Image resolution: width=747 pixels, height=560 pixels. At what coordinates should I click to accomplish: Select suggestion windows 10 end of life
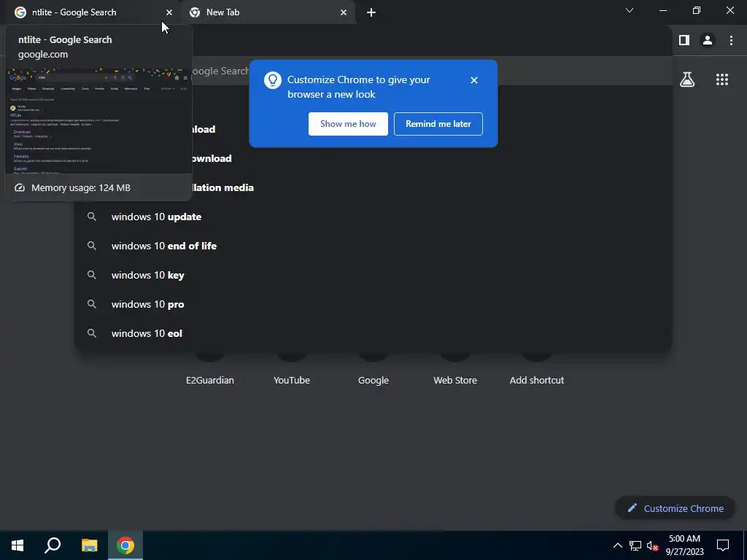click(x=373, y=246)
